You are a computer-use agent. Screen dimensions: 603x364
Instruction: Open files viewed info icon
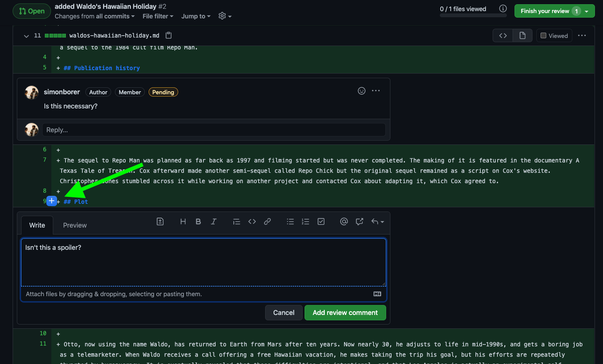[x=503, y=9]
